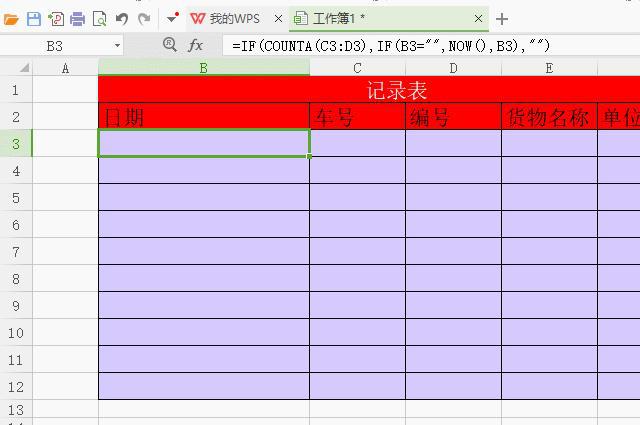The image size is (640, 425).
Task: Select row 10 header
Action: (x=16, y=332)
